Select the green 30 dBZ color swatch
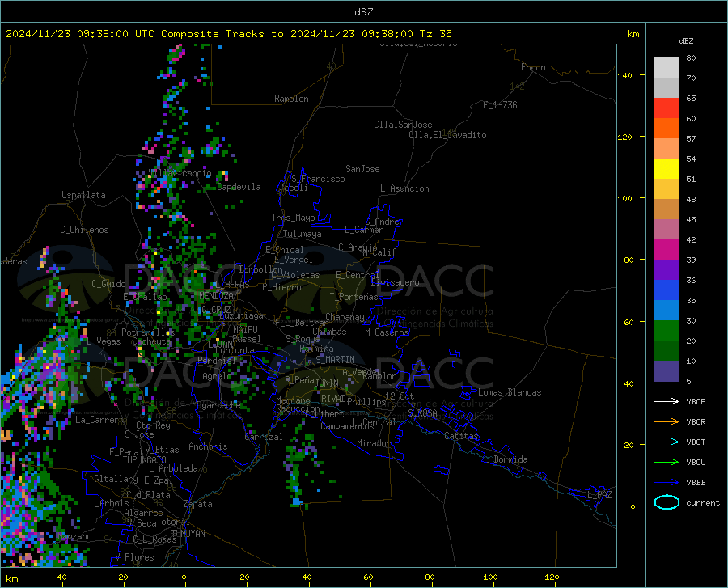 point(667,331)
